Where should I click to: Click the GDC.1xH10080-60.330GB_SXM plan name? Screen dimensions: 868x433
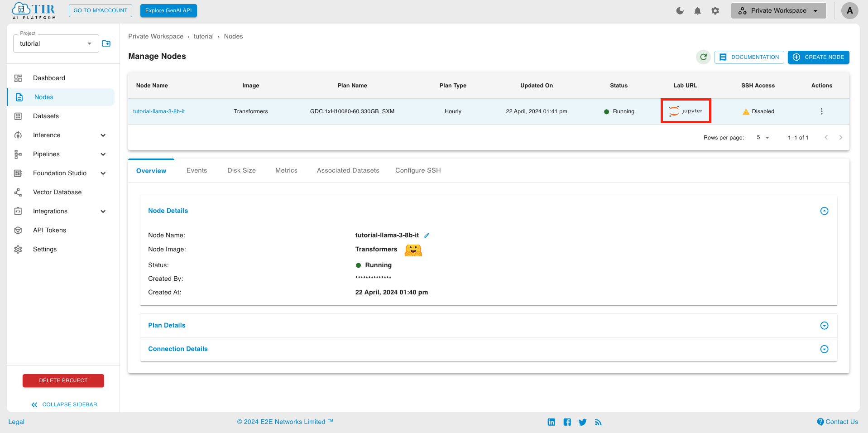pos(352,111)
